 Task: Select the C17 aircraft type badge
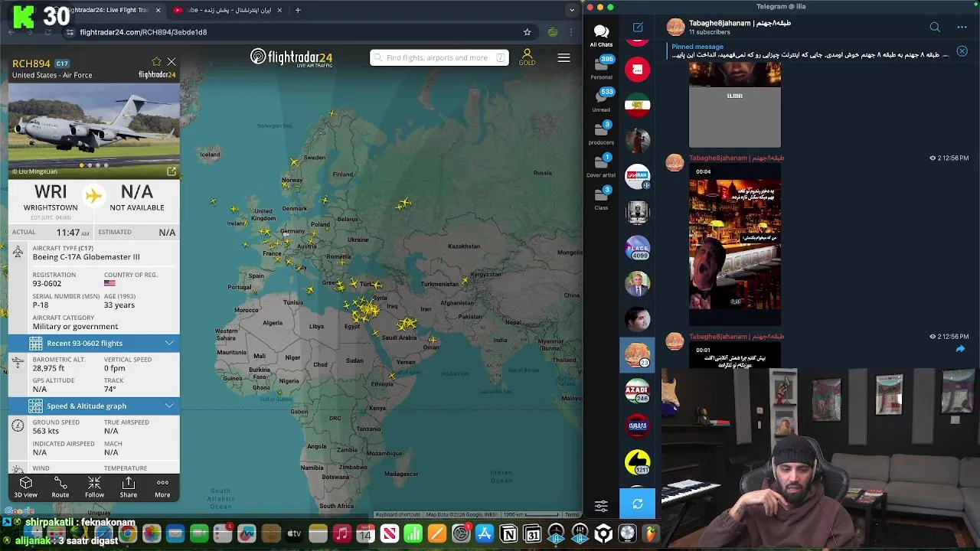click(62, 64)
